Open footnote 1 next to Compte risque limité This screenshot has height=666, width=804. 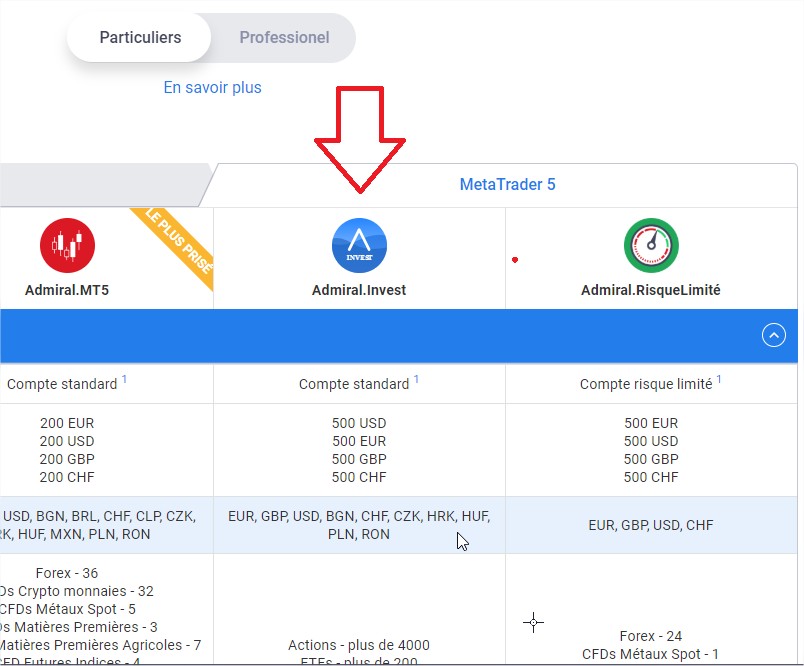coord(719,379)
